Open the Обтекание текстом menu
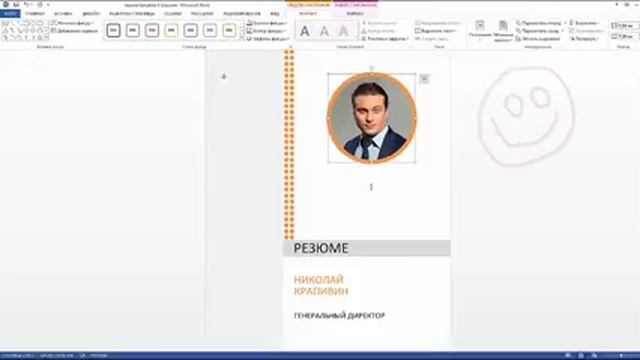Image resolution: width=640 pixels, height=360 pixels. [x=503, y=31]
